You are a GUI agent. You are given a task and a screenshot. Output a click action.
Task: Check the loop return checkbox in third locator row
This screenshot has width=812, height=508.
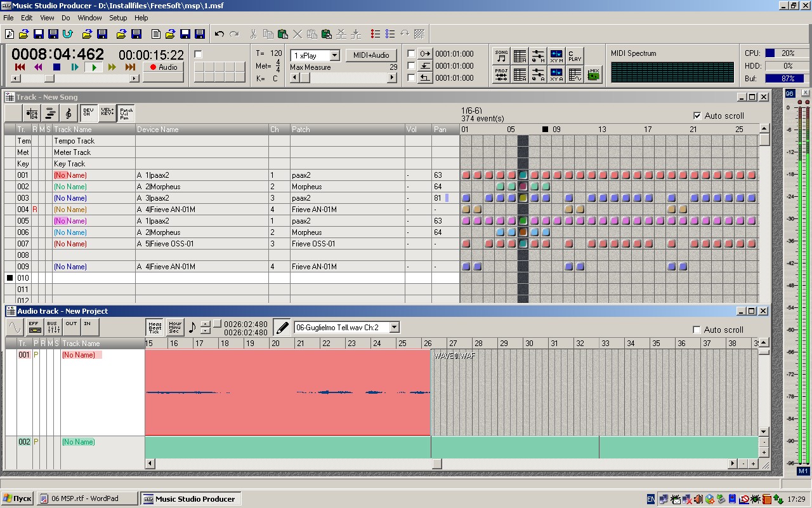coord(411,78)
